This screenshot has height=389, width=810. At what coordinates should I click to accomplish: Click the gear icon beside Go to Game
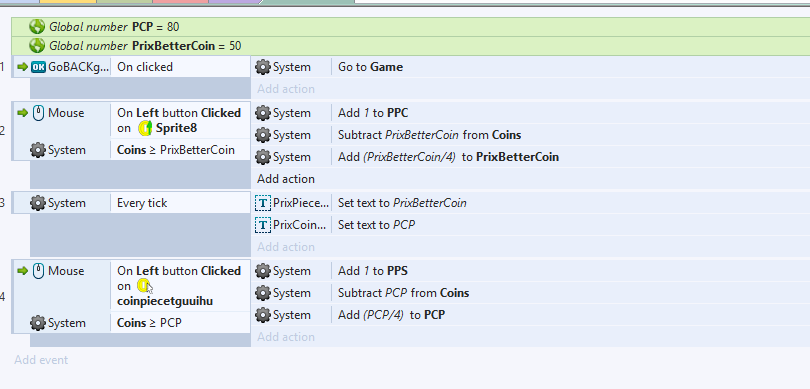[x=263, y=67]
